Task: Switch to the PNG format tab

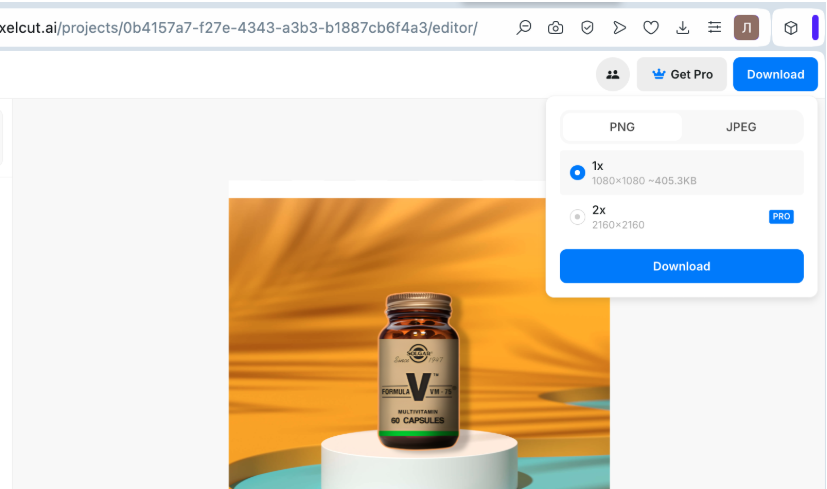Action: tap(622, 127)
